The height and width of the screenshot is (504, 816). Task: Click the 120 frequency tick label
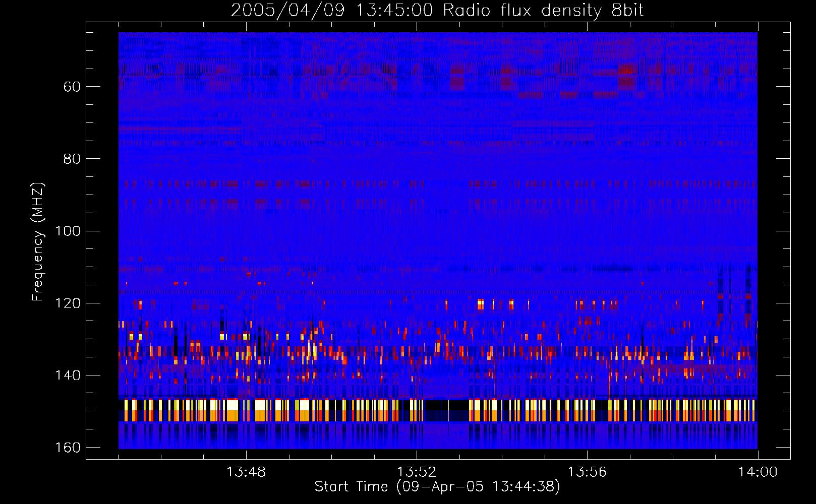[x=68, y=303]
